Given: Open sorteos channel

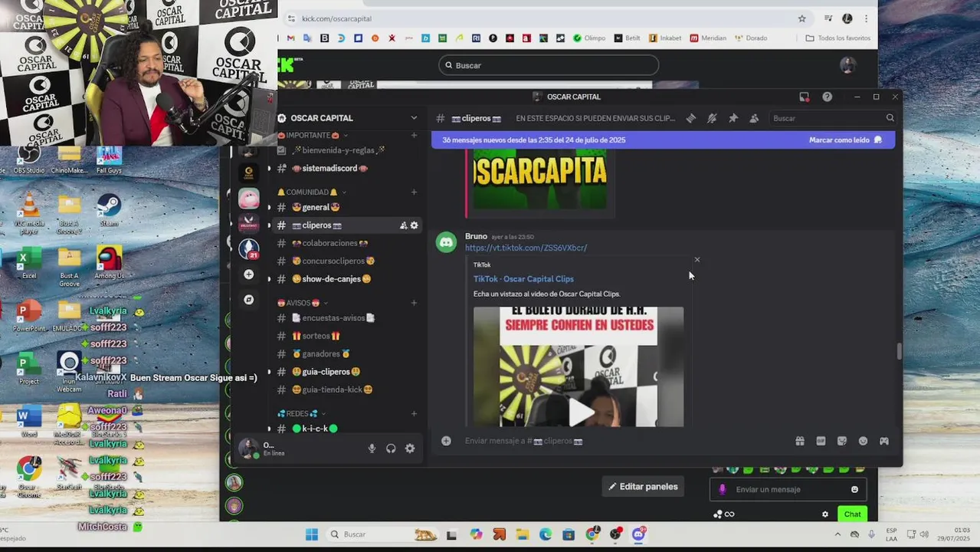Looking at the screenshot, I should pyautogui.click(x=347, y=336).
